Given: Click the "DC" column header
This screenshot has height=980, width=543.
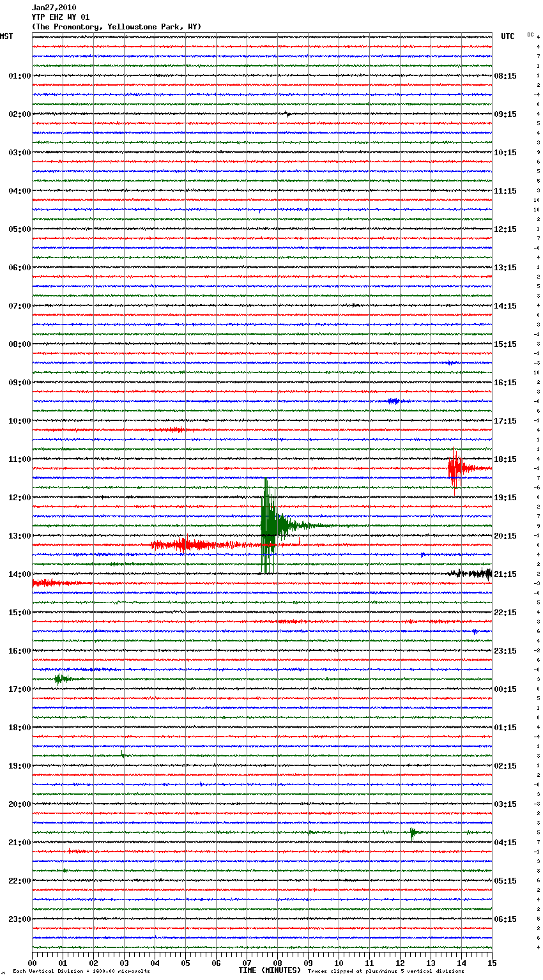Looking at the screenshot, I should pyautogui.click(x=530, y=34).
